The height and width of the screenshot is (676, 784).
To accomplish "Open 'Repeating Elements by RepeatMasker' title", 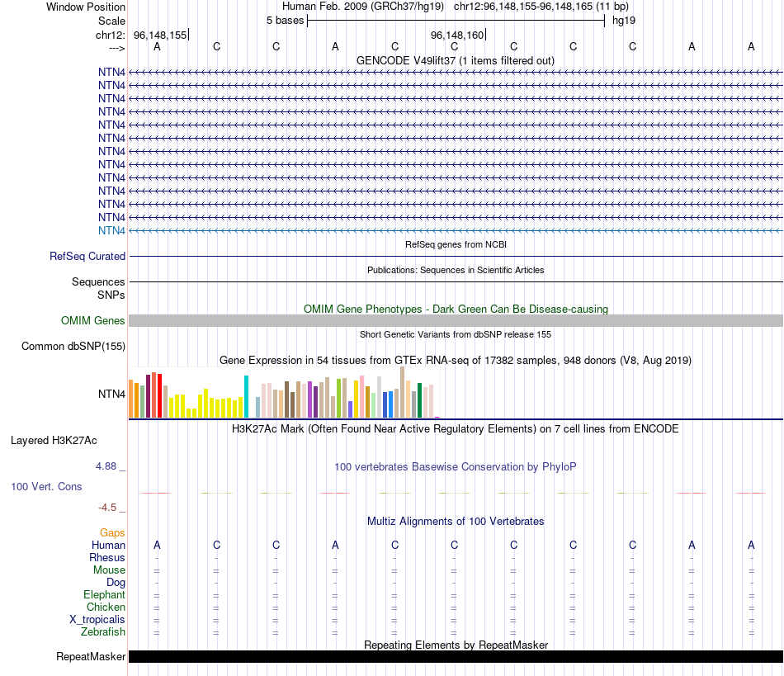I will [456, 645].
